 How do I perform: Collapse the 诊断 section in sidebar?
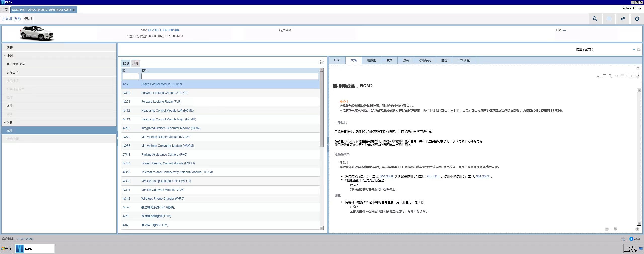[5, 122]
